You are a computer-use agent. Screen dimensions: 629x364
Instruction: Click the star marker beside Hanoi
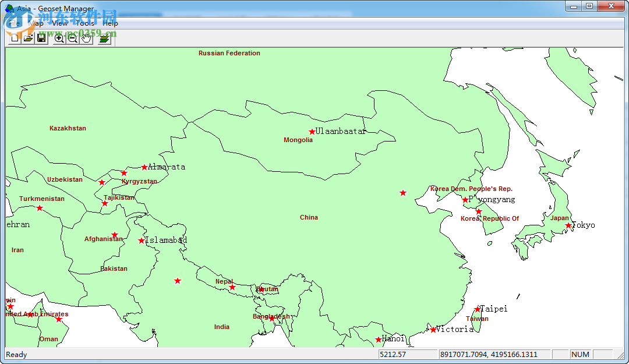tap(379, 338)
